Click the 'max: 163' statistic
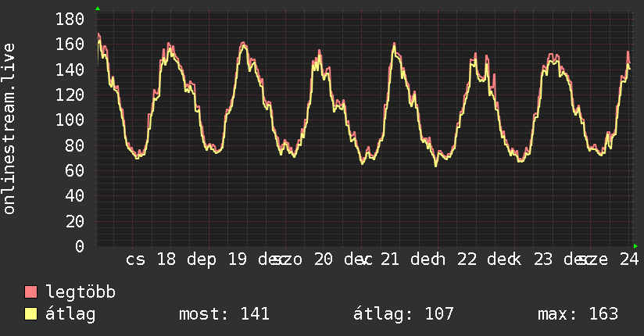This screenshot has width=644, height=336. tap(578, 314)
